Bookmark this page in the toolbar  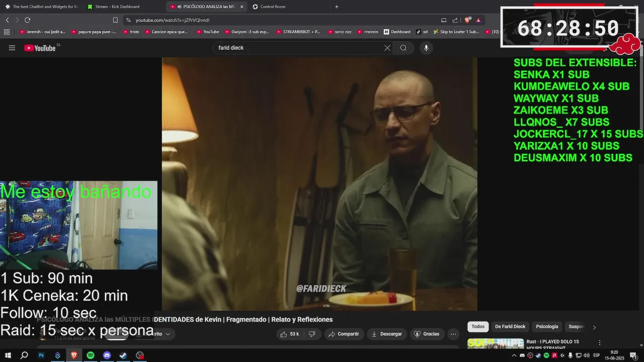pos(115,20)
